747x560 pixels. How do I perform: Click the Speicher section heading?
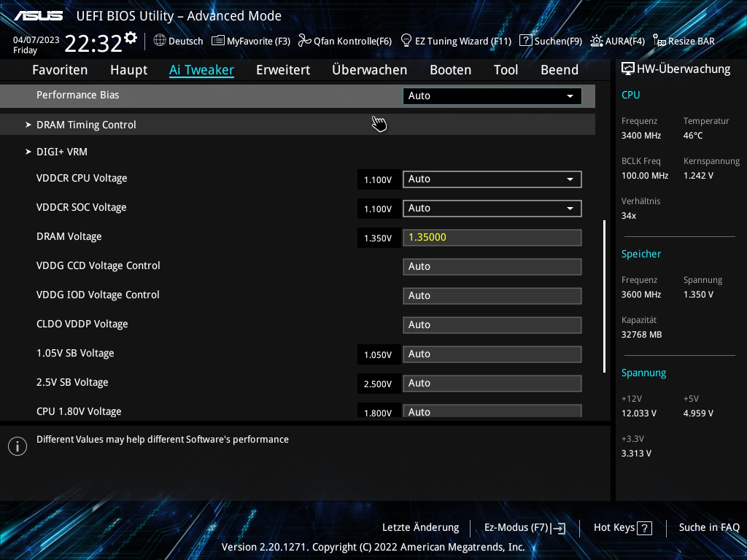point(641,254)
